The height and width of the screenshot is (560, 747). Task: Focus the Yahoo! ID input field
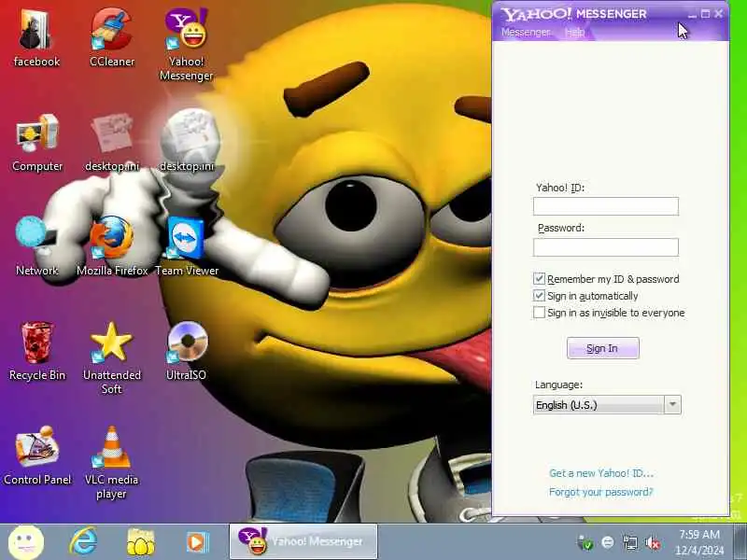coord(605,206)
